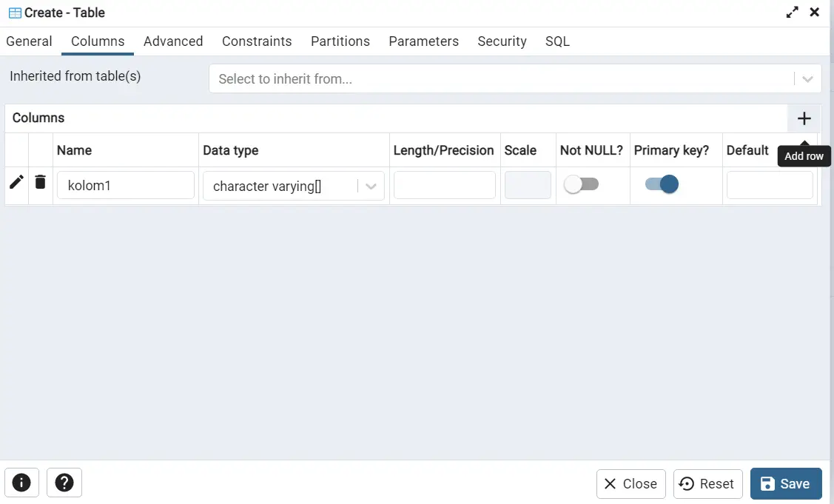Viewport: 834px width, 504px height.
Task: Open the Constraints tab
Action: pos(257,41)
